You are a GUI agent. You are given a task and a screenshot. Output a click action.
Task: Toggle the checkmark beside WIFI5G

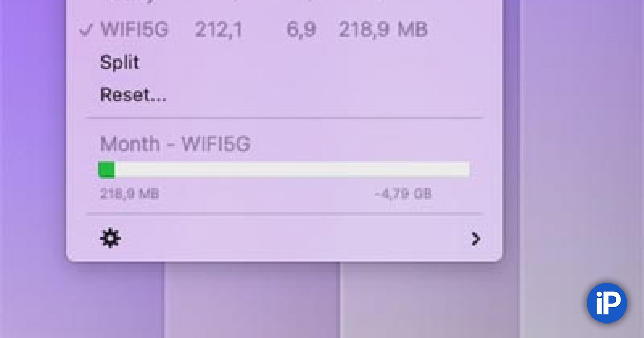coord(86,30)
